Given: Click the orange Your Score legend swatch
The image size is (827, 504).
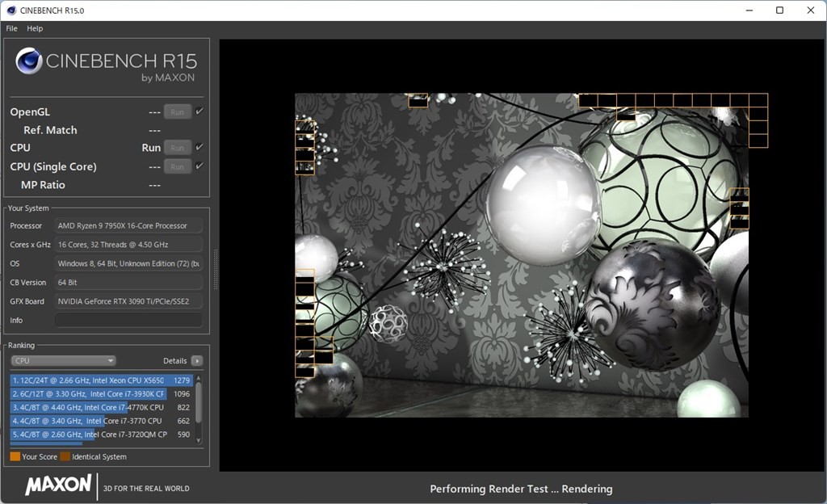Looking at the screenshot, I should tap(15, 457).
